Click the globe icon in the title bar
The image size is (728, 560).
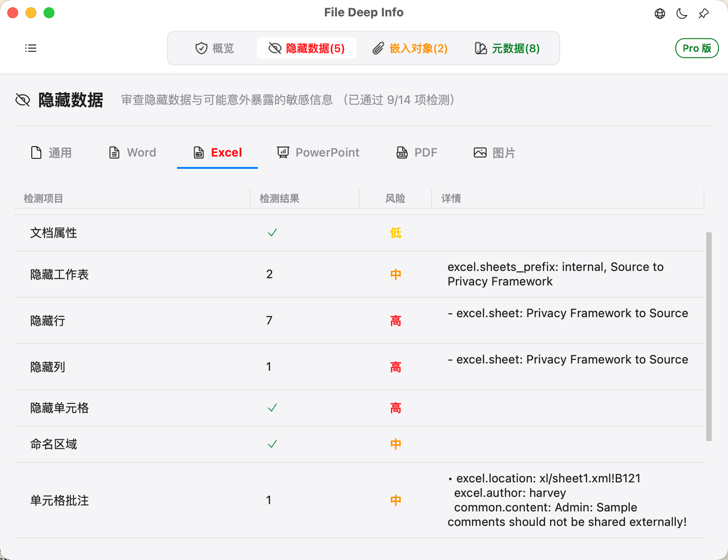click(659, 13)
